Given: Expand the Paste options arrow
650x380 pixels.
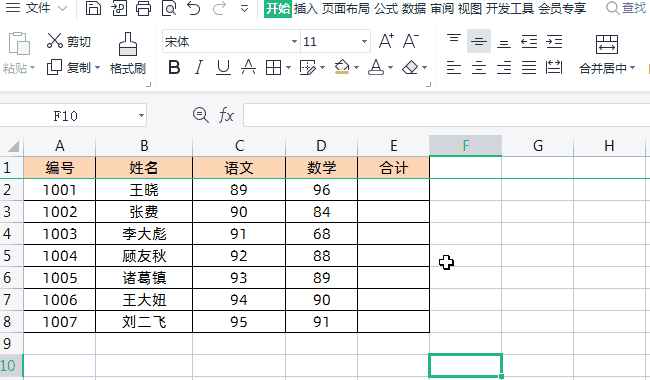Looking at the screenshot, I should coord(32,68).
